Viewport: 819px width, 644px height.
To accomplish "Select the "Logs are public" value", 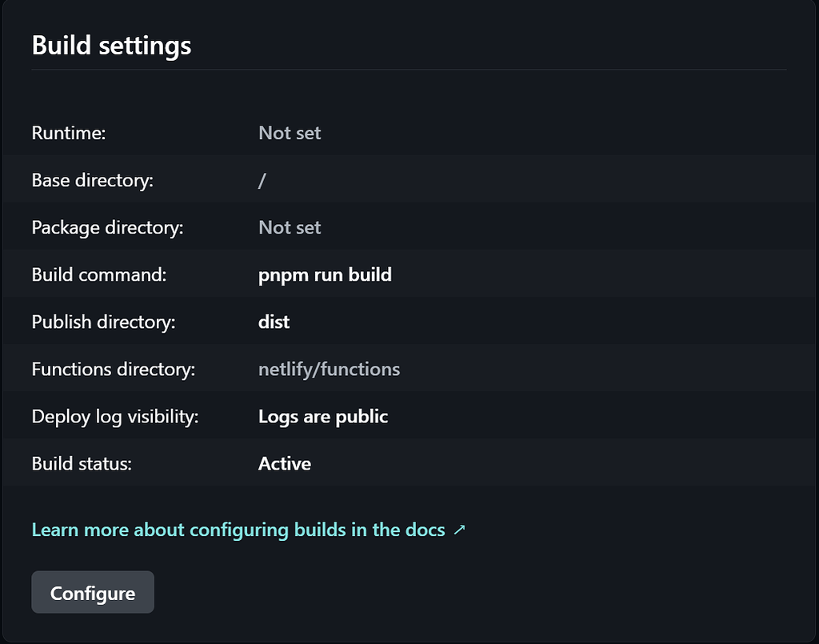I will 323,416.
